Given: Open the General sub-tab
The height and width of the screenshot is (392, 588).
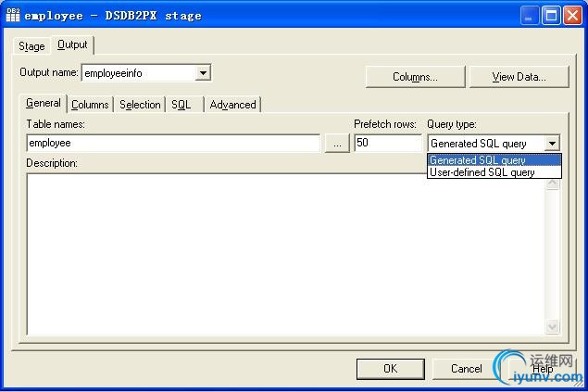Looking at the screenshot, I should point(44,103).
